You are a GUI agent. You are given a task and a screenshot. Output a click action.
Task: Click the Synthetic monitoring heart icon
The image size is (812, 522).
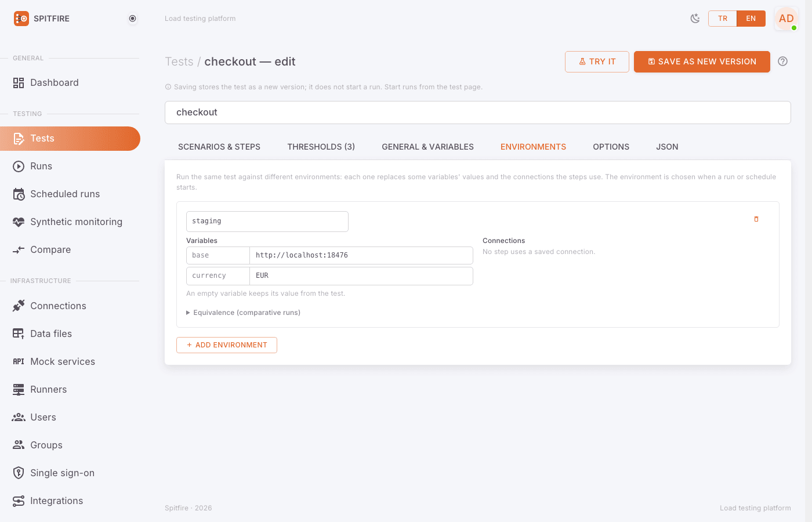(19, 222)
